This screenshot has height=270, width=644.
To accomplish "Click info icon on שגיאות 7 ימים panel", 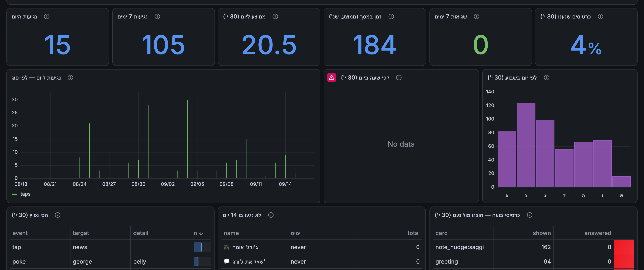I will [x=477, y=16].
